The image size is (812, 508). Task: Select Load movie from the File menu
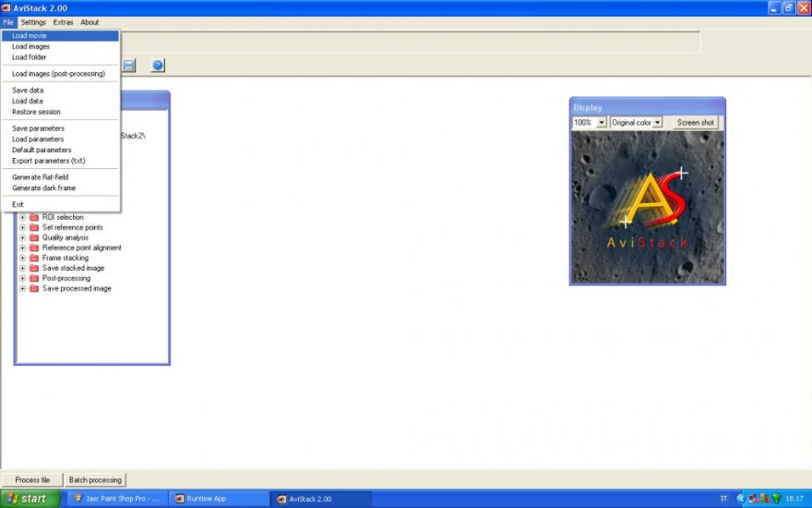(60, 35)
